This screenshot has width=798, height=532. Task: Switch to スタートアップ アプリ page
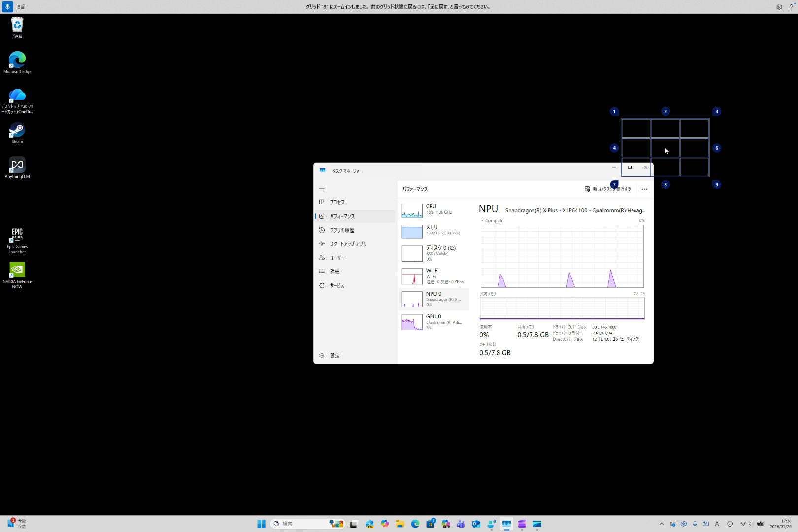(355, 244)
